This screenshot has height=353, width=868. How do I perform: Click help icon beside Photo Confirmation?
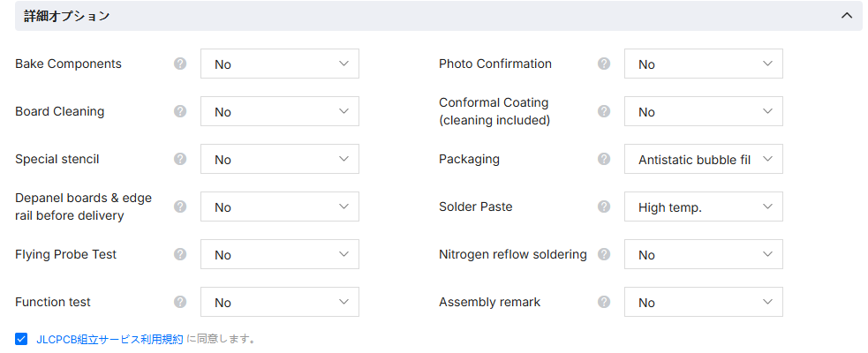pyautogui.click(x=604, y=64)
